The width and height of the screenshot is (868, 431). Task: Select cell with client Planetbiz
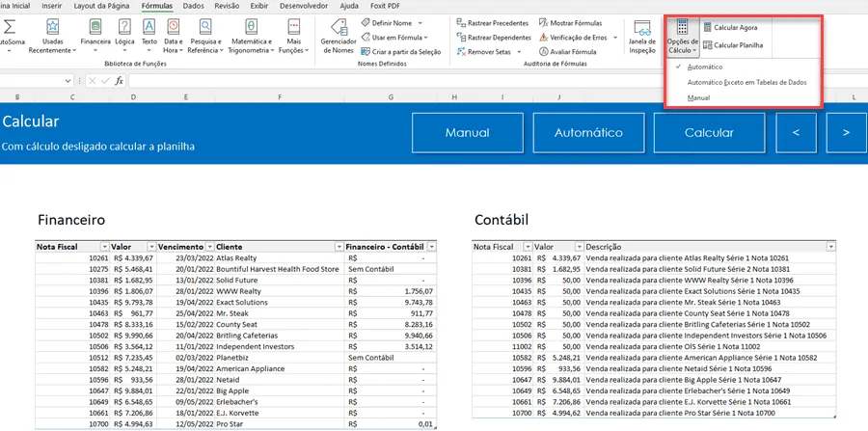coord(280,358)
